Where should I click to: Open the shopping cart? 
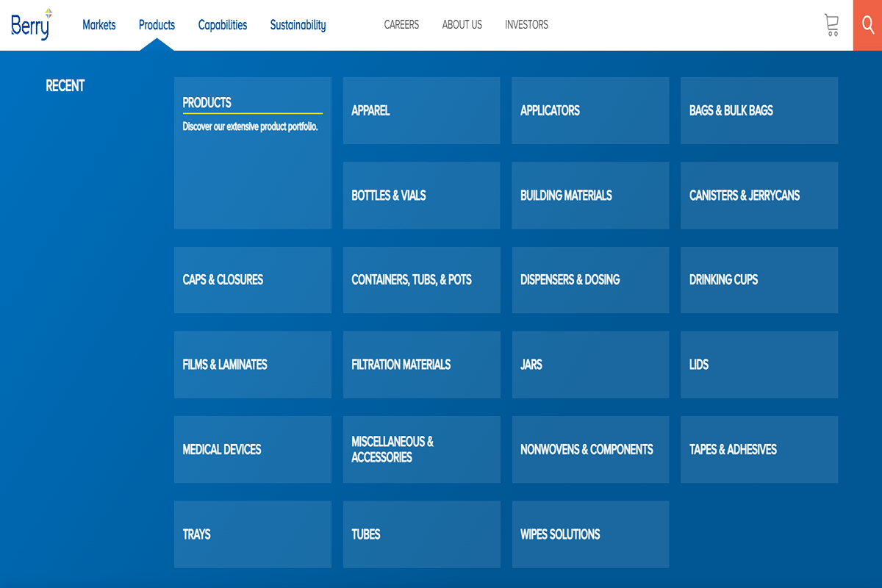tap(831, 25)
